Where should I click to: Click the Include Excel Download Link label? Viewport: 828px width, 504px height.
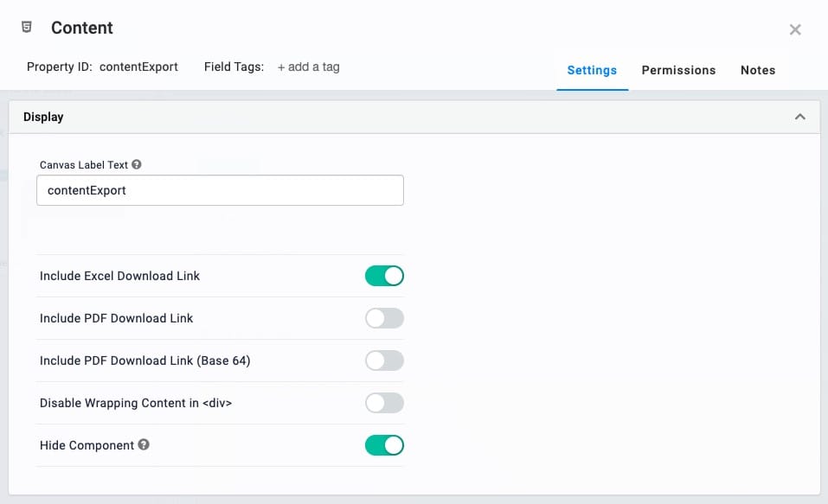point(120,276)
